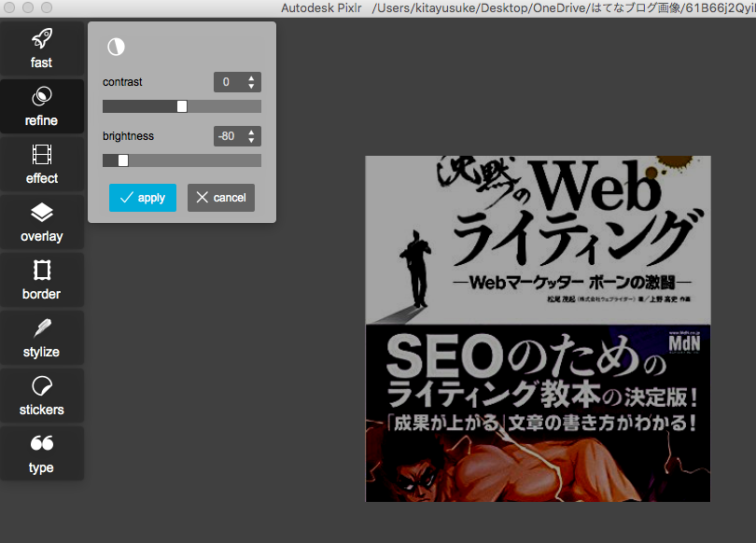Select the refine tools category
Screen dimensions: 756x543
(41, 106)
